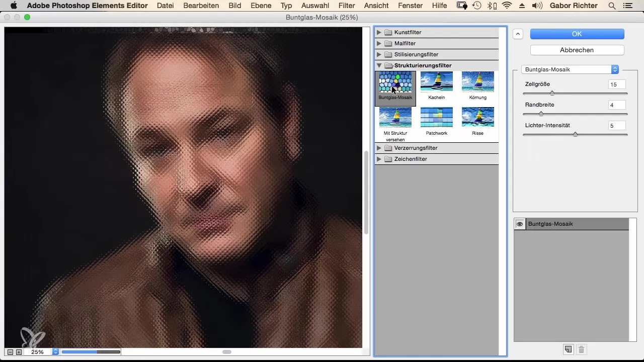Click the OK button
This screenshot has height=362, width=644.
(x=577, y=34)
